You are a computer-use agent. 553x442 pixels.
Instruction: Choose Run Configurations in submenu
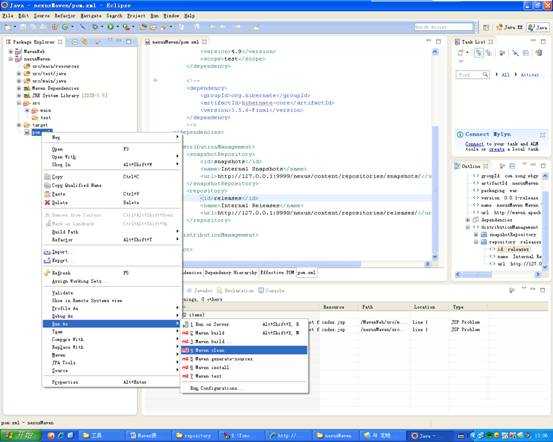click(244, 388)
